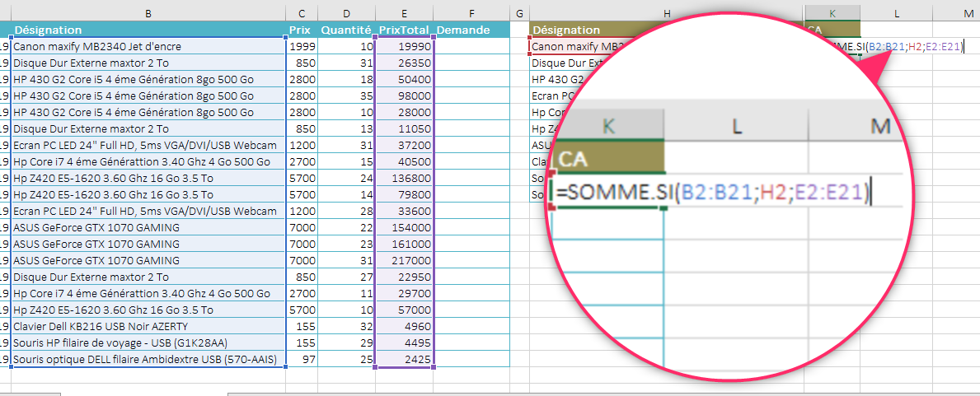Select the PrixTotal cell 4960
The width and height of the screenshot is (980, 396).
(405, 326)
